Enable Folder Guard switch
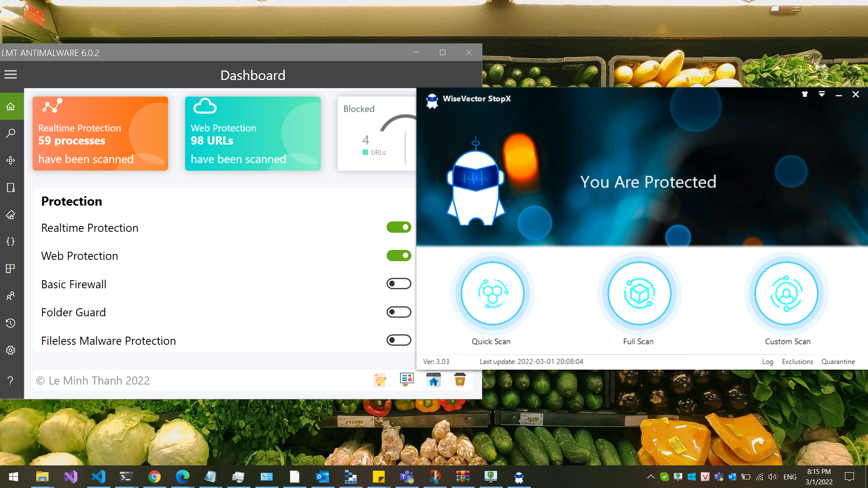The width and height of the screenshot is (868, 488). pos(399,312)
